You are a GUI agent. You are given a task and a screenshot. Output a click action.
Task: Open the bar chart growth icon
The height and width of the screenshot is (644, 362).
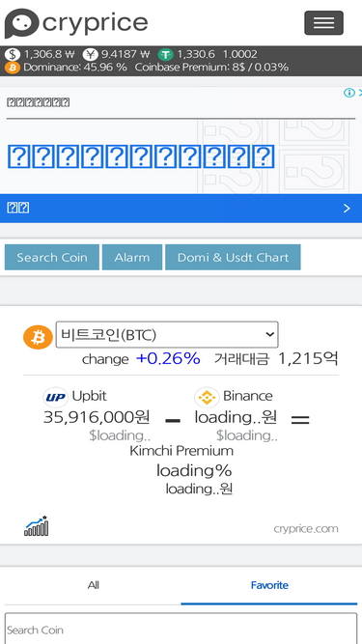tap(36, 525)
